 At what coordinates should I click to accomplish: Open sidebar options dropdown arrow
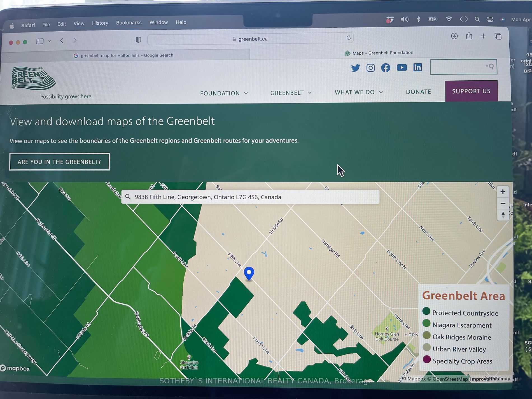[49, 41]
